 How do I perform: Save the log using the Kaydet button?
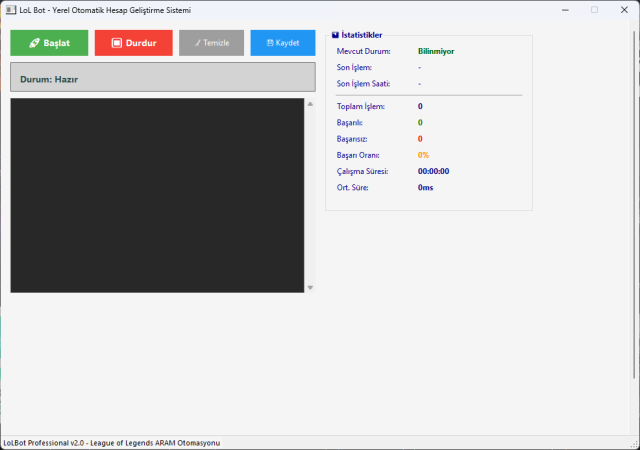(283, 43)
